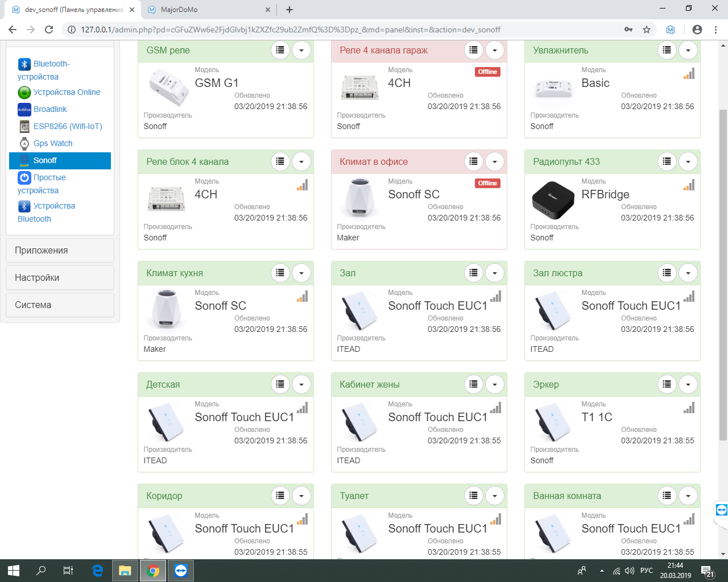Image resolution: width=728 pixels, height=582 pixels.
Task: Open list menu for Климат в офисе
Action: [x=473, y=161]
